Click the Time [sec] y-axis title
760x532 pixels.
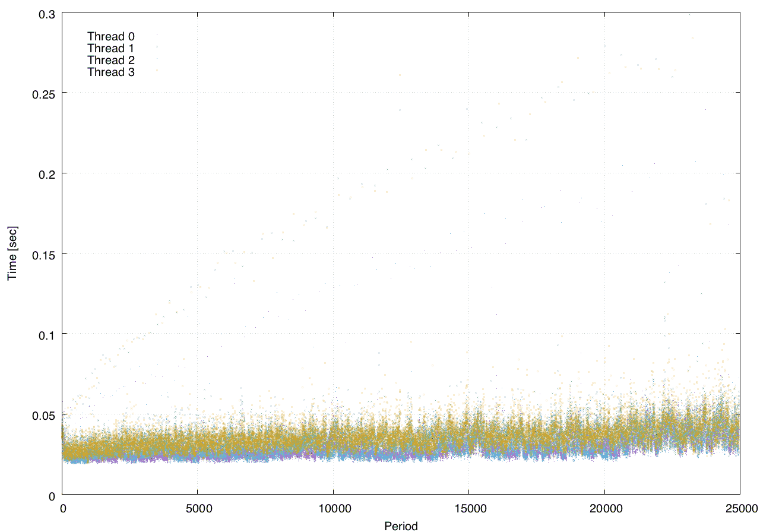point(12,253)
